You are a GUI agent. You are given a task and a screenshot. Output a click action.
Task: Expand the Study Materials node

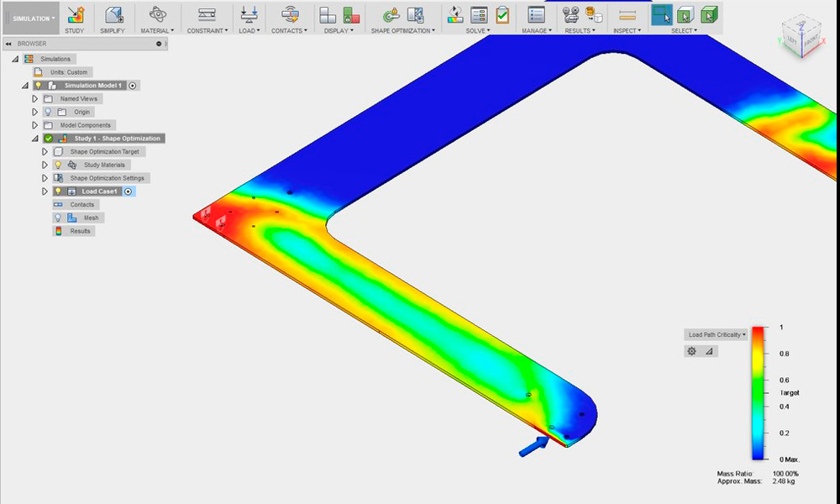point(45,165)
